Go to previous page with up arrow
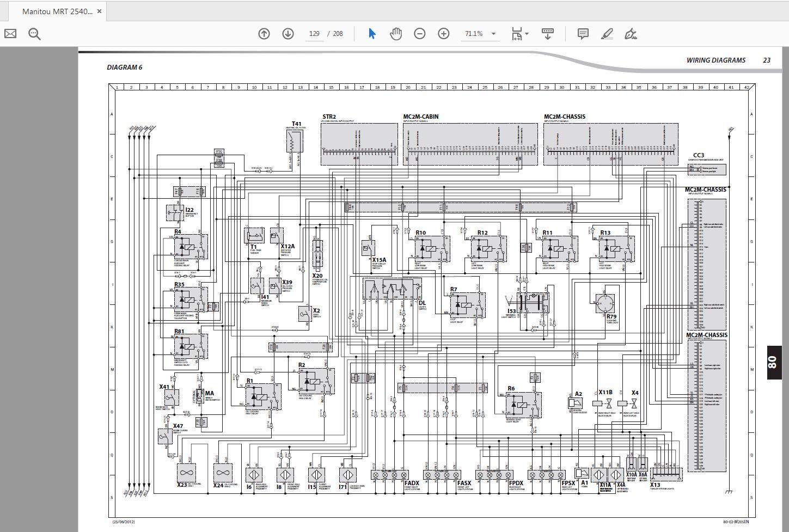This screenshot has height=532, width=789. (264, 34)
